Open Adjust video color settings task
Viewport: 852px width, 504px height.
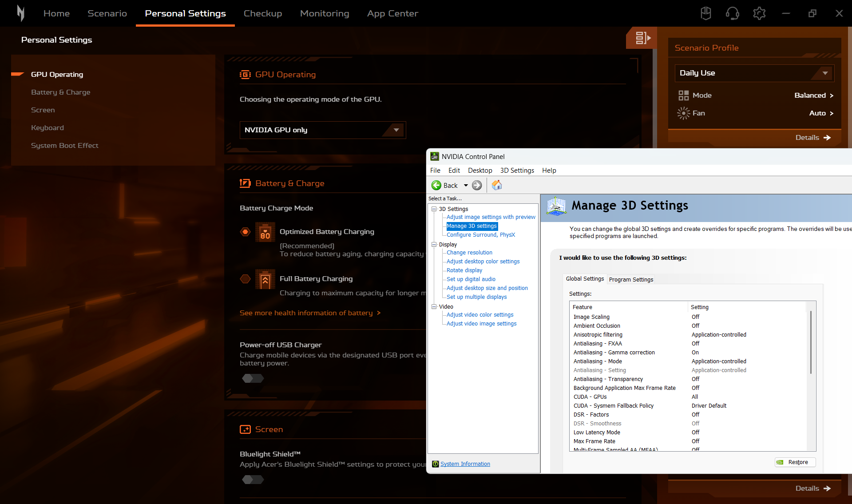(x=480, y=315)
